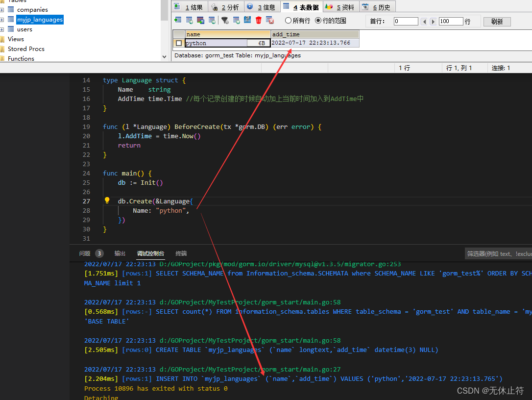Open the 3 信息 tab
The width and height of the screenshot is (532, 400).
[262, 7]
